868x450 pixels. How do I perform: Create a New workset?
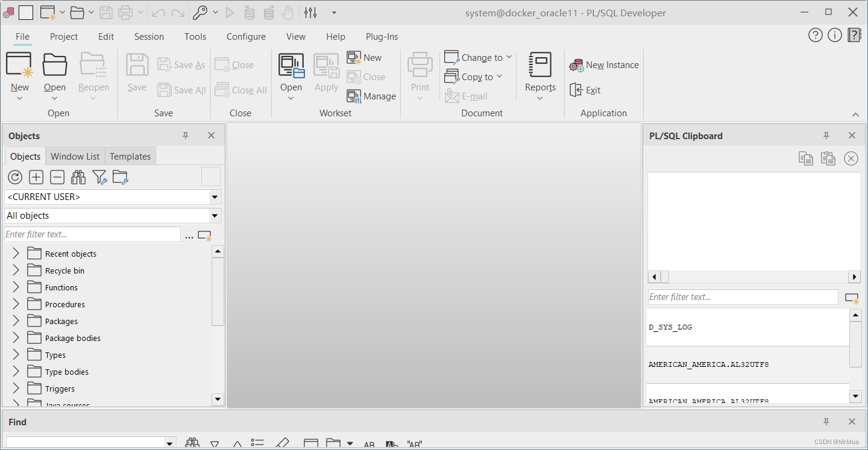[364, 58]
